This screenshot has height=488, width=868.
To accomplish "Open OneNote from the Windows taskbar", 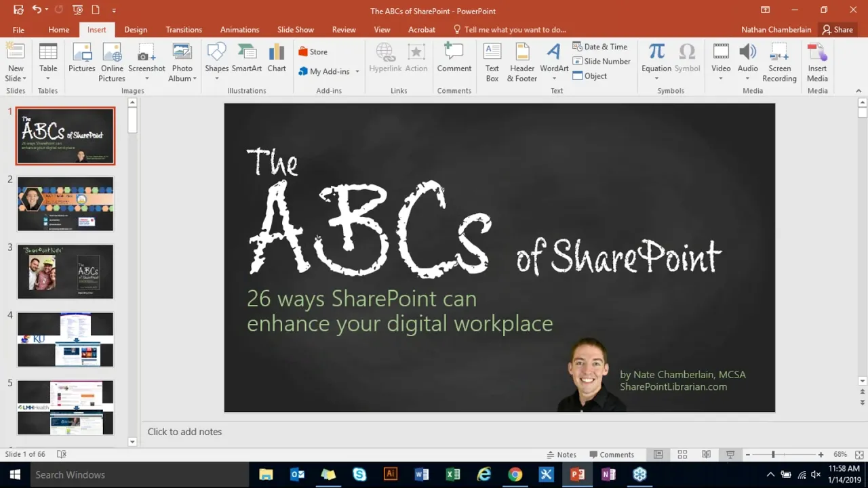I will tap(608, 474).
